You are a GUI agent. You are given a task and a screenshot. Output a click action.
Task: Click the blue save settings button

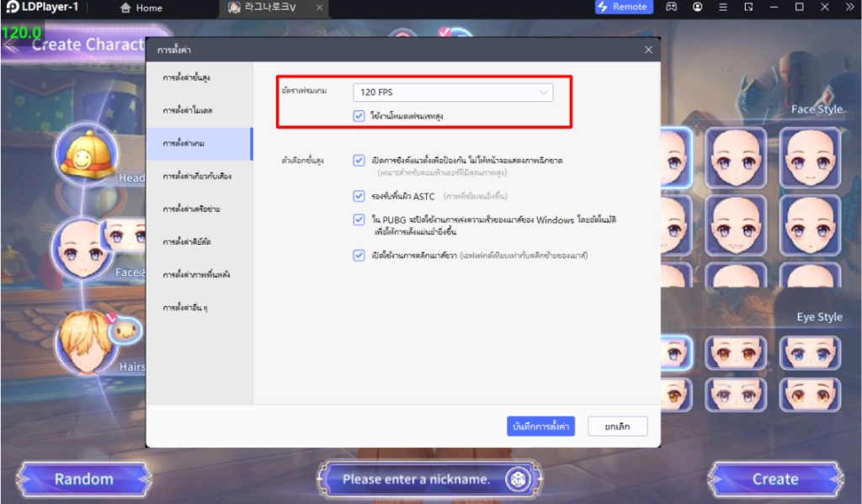pos(540,427)
